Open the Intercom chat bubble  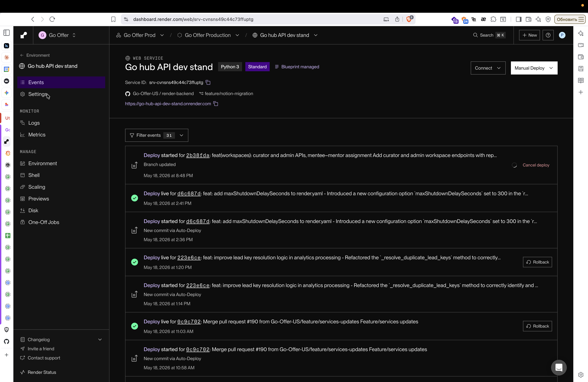[559, 367]
